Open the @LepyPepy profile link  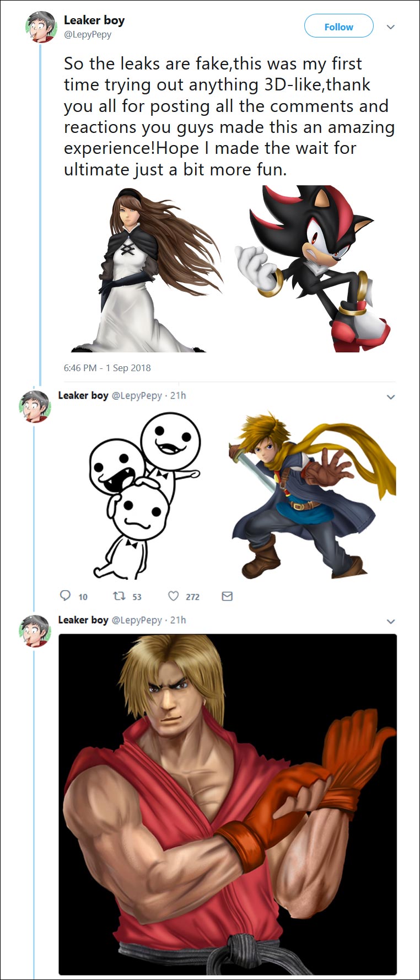coord(87,34)
